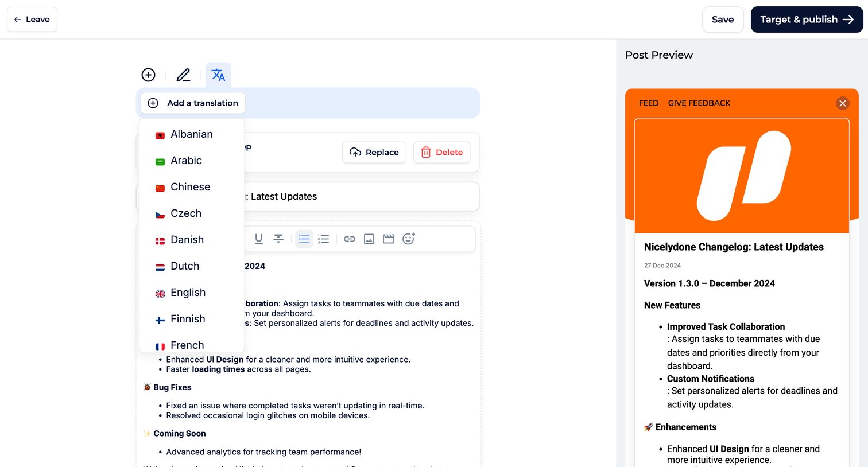Click the Czech flag icon
This screenshot has height=467, width=868.
coord(160,215)
